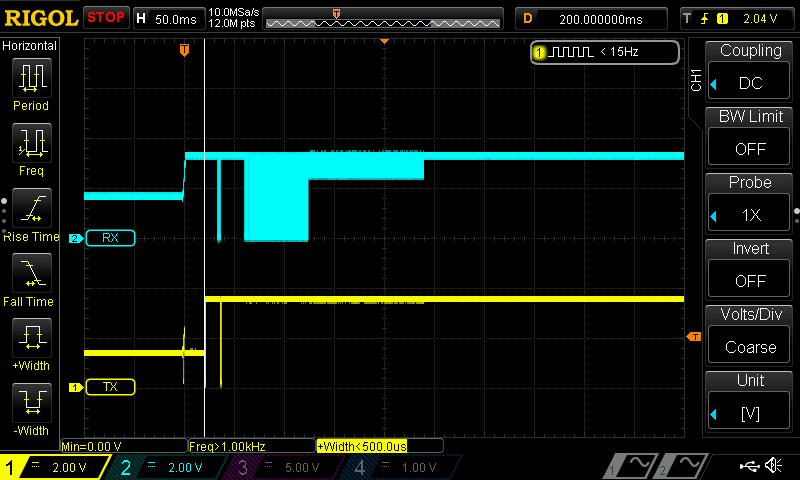This screenshot has height=480, width=800.
Task: Click the < 15Hz counter readout
Action: click(619, 52)
